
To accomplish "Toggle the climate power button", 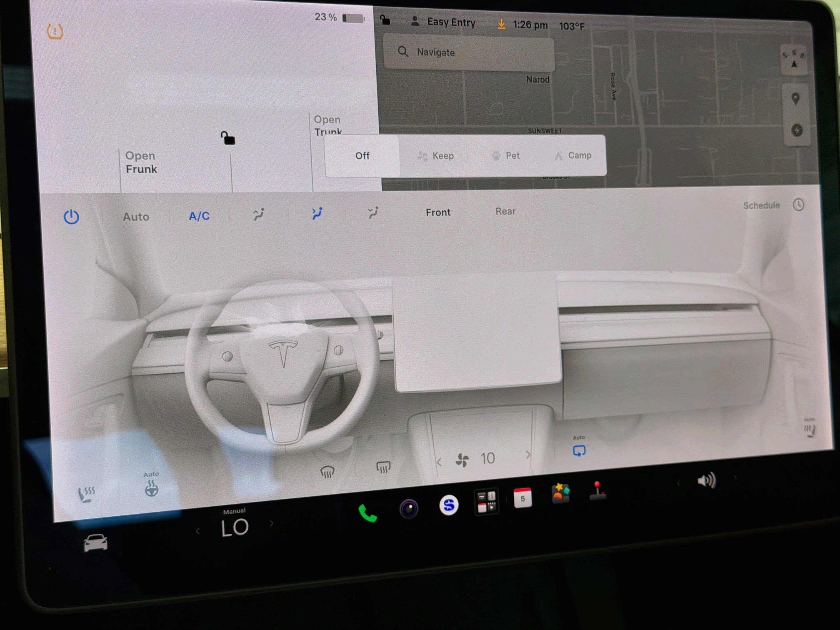I will pyautogui.click(x=71, y=217).
